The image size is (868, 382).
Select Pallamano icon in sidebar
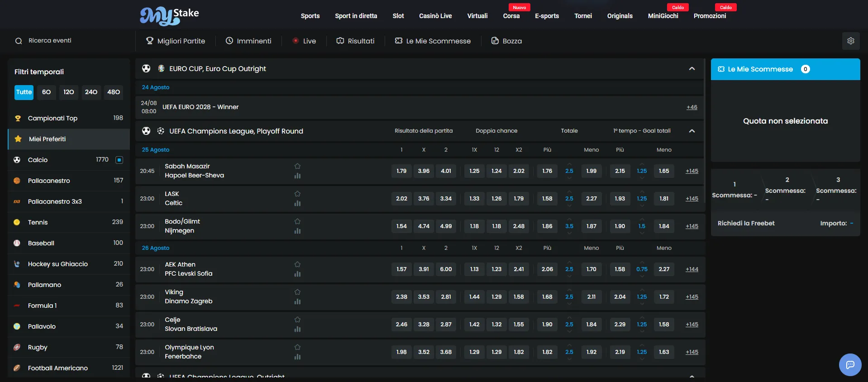pyautogui.click(x=17, y=285)
